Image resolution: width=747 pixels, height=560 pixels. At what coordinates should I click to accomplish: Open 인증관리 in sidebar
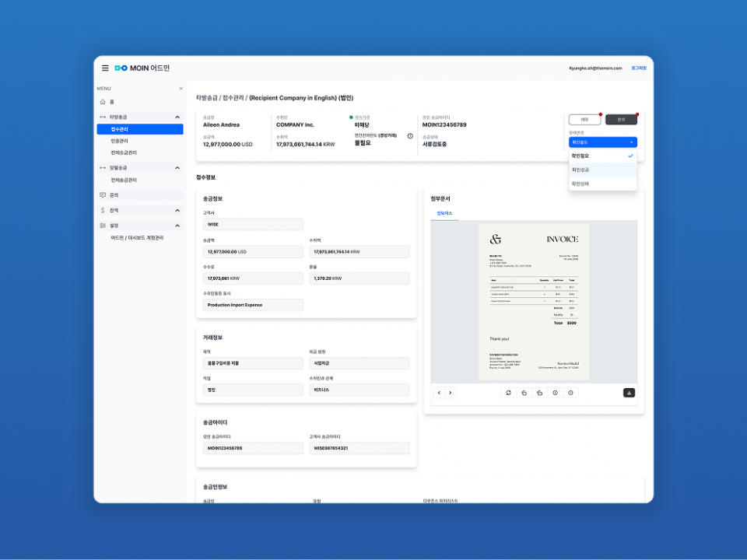(x=119, y=141)
